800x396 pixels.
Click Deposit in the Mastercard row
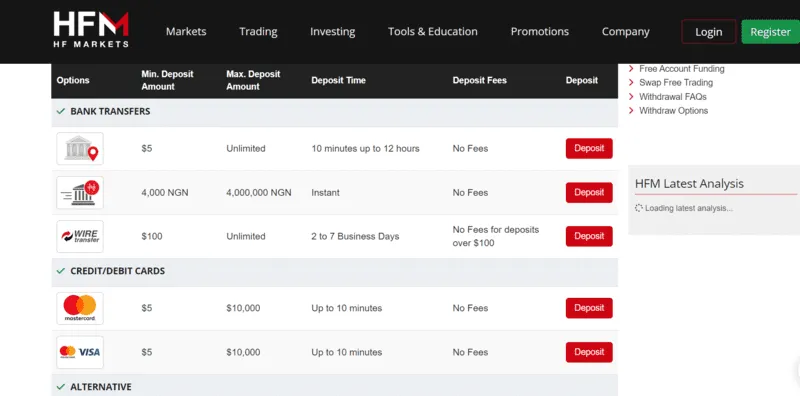click(589, 308)
